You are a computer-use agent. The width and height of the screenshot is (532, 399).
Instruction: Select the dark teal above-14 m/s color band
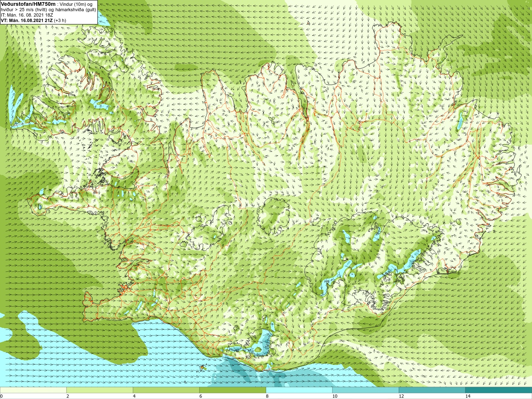[x=499, y=390]
